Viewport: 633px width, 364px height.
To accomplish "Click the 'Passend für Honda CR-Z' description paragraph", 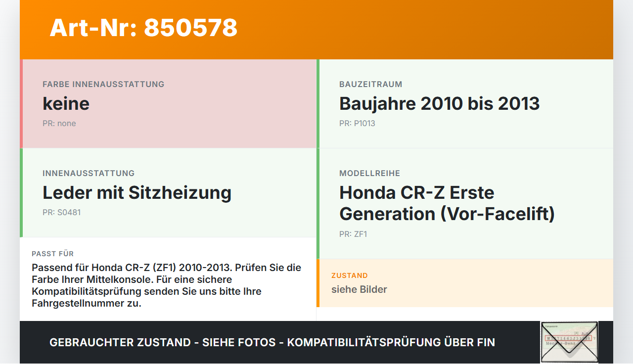I will tap(167, 285).
